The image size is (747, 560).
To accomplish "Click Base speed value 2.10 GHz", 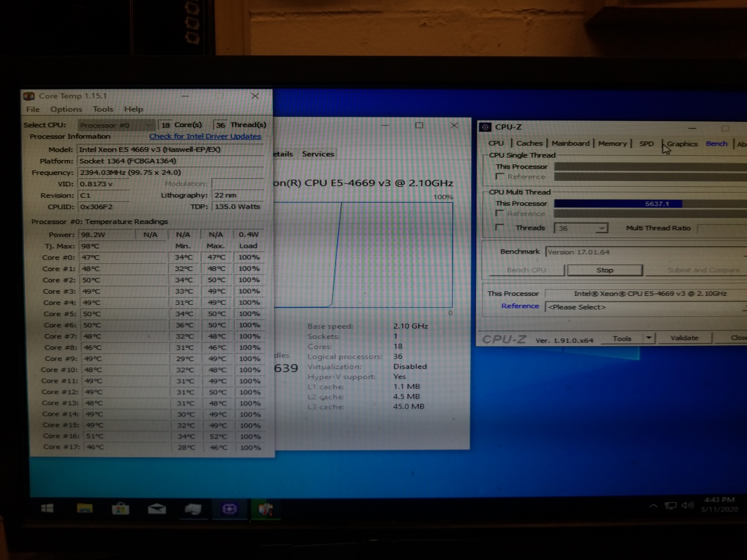I will coord(410,326).
